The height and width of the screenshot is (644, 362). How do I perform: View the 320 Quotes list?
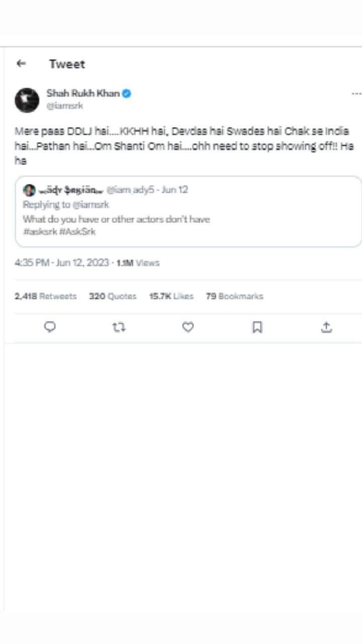[x=113, y=296]
